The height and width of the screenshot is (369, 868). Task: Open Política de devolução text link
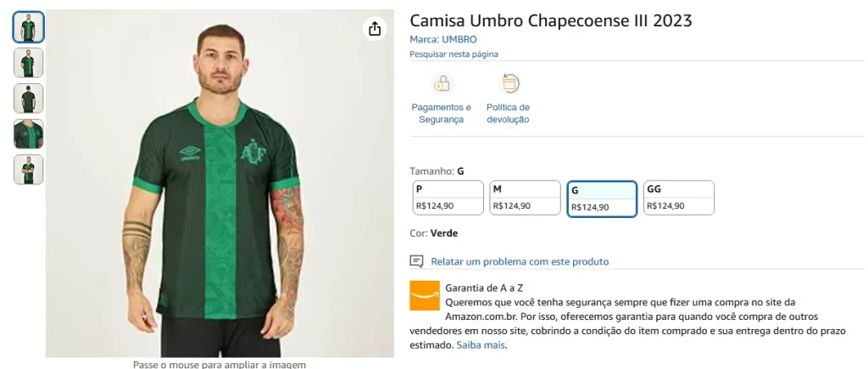(508, 114)
